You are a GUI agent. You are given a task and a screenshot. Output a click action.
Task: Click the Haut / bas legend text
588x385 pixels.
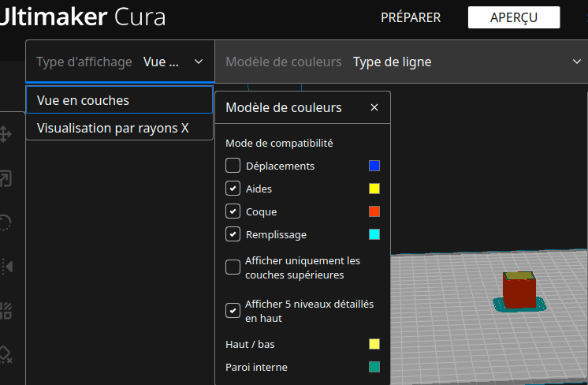coord(250,344)
